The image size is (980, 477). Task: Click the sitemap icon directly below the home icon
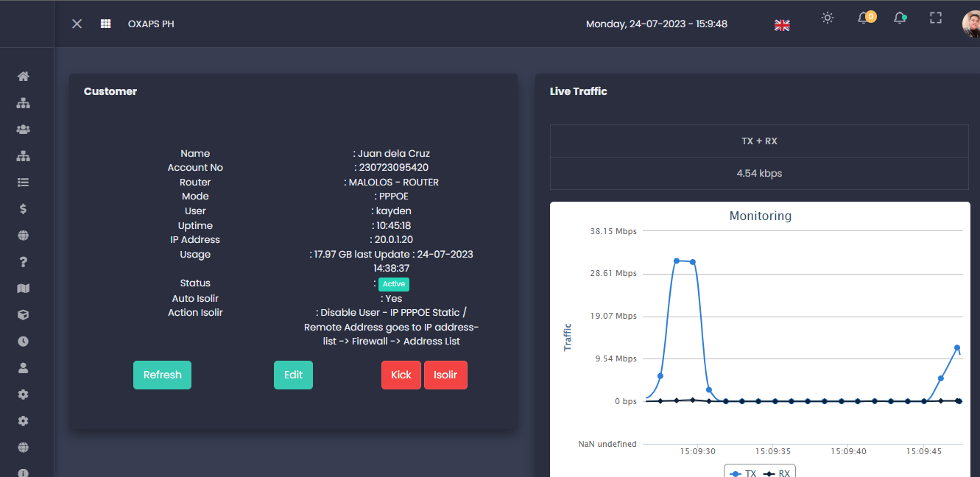(x=23, y=103)
